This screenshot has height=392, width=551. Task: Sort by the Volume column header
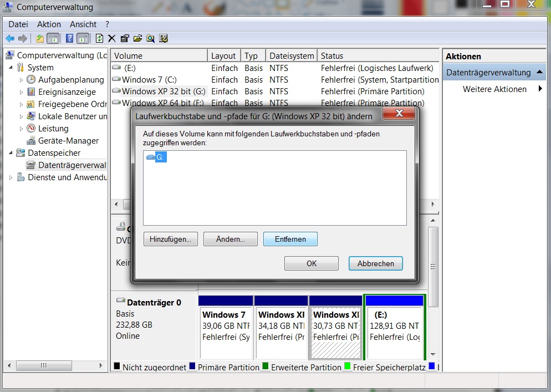160,56
